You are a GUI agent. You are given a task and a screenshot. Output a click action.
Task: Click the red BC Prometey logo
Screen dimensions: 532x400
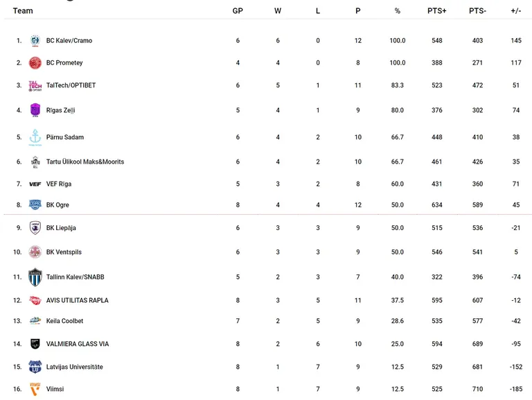pyautogui.click(x=35, y=63)
